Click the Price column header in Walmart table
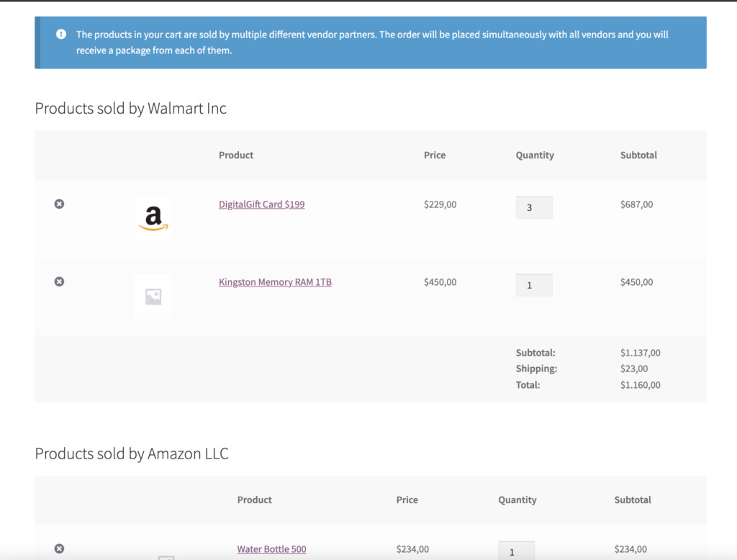 pos(435,155)
